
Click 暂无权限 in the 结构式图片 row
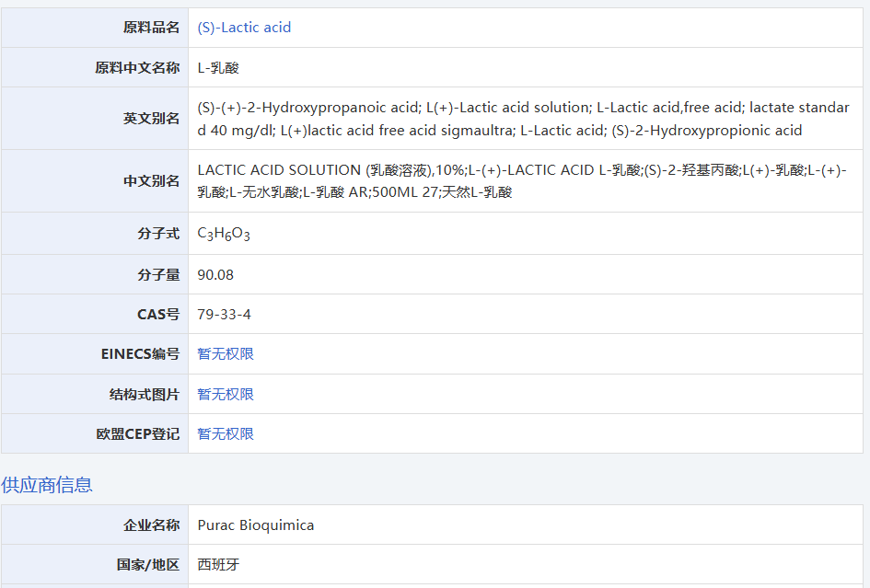pos(225,394)
